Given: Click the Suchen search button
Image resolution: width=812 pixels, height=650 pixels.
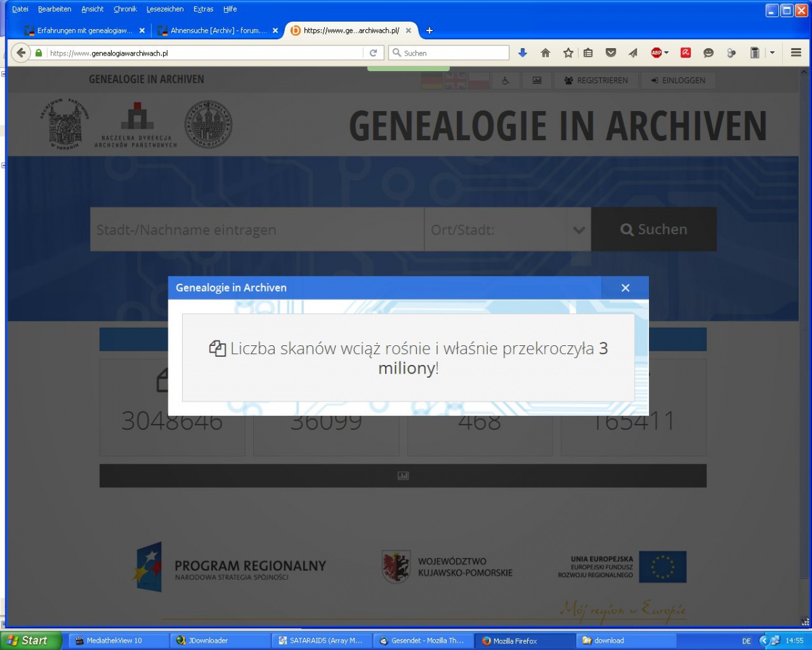Looking at the screenshot, I should point(654,230).
